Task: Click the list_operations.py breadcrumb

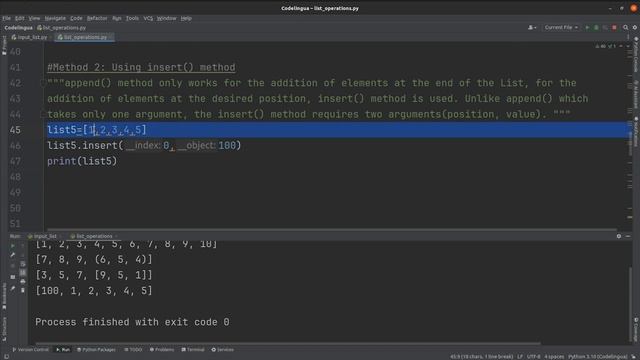Action: [x=62, y=28]
